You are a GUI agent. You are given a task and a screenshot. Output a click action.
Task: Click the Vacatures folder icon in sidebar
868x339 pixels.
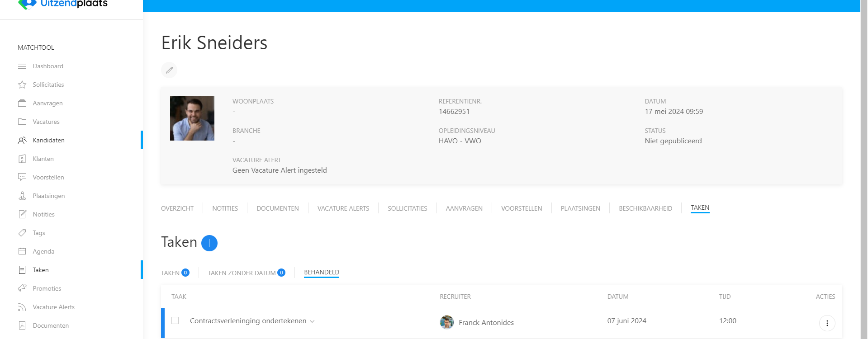[x=22, y=122]
